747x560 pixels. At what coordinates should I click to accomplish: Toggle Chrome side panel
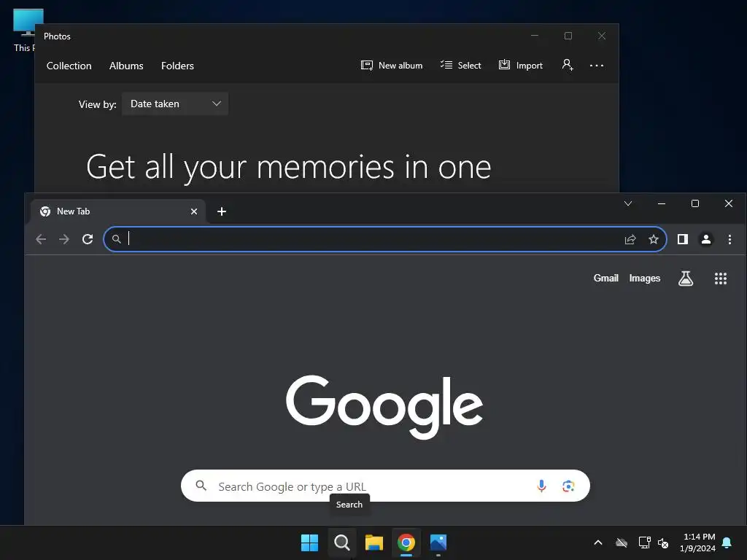coord(683,239)
